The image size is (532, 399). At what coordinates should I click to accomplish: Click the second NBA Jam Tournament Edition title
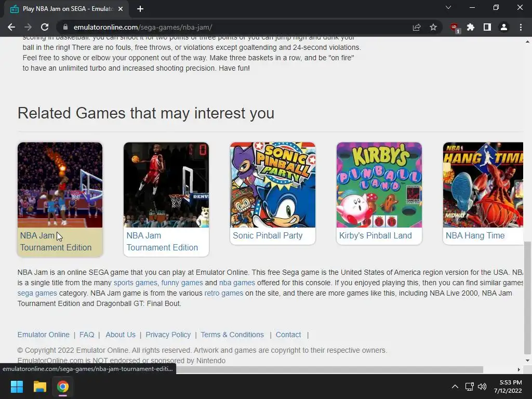162,242
